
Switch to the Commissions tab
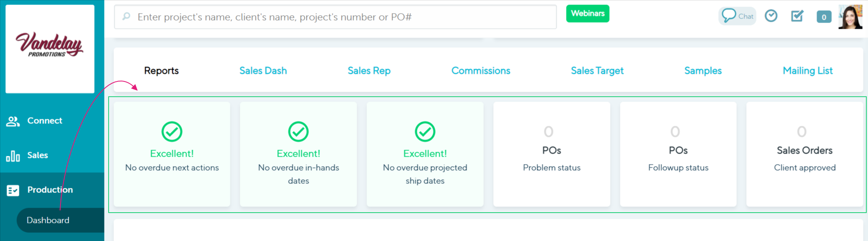pyautogui.click(x=480, y=71)
